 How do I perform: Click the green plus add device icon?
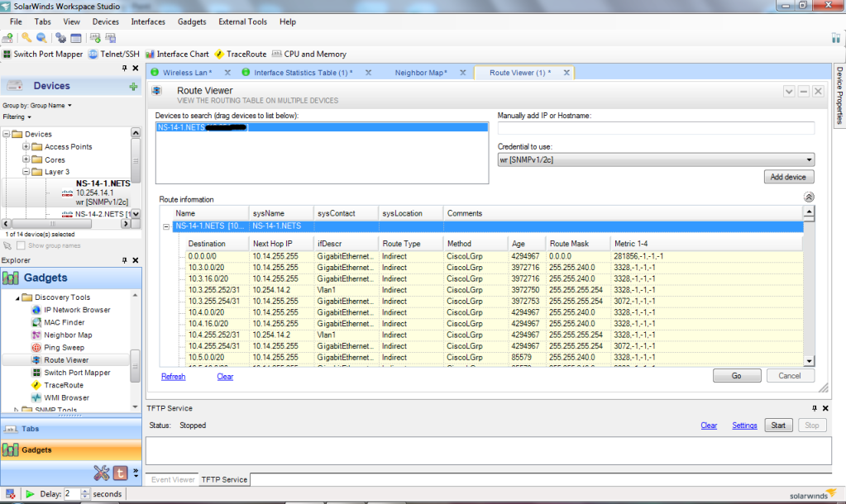point(133,87)
